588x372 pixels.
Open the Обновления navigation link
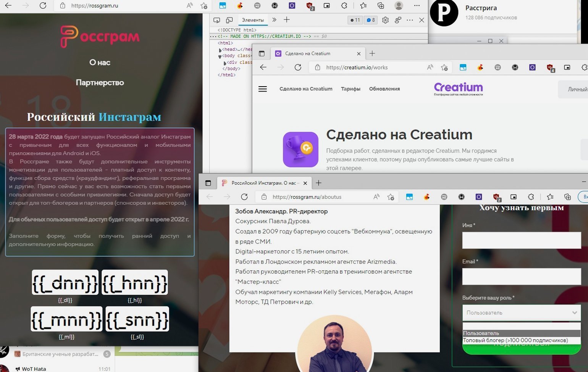click(x=384, y=89)
